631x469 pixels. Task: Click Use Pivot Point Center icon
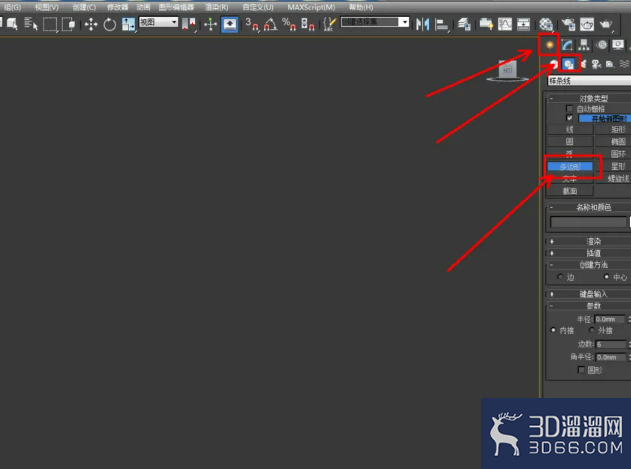188,24
